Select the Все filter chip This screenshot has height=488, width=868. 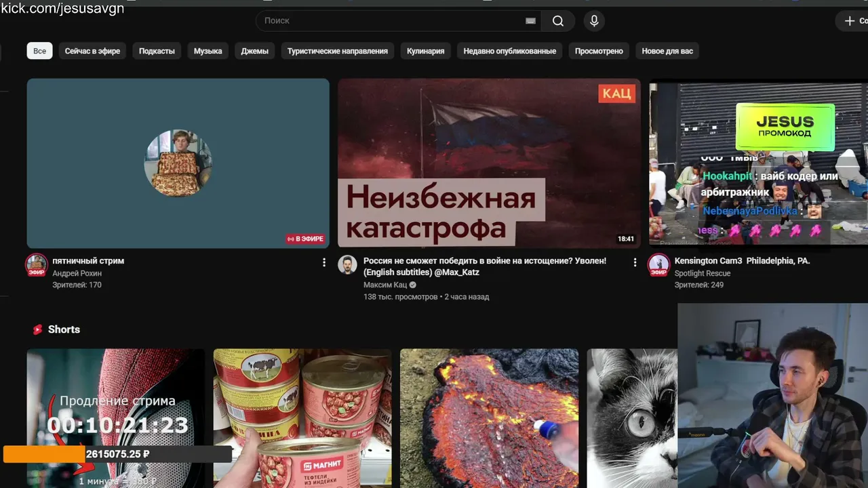pyautogui.click(x=40, y=51)
